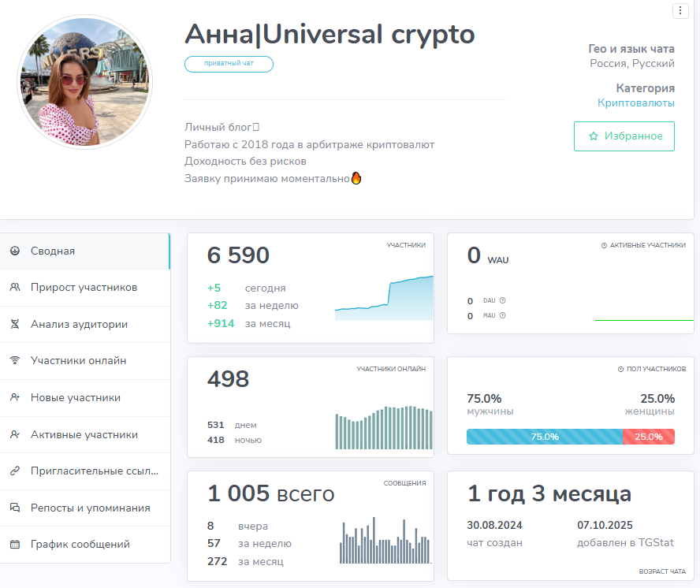The width and height of the screenshot is (700, 588).
Task: Click the Прирост участников people icon
Action: pyautogui.click(x=15, y=287)
